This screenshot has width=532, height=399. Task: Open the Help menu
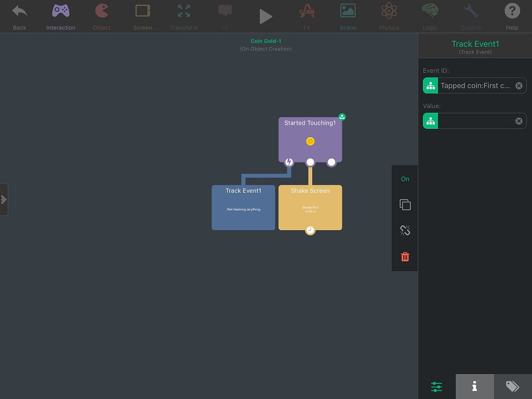512,16
